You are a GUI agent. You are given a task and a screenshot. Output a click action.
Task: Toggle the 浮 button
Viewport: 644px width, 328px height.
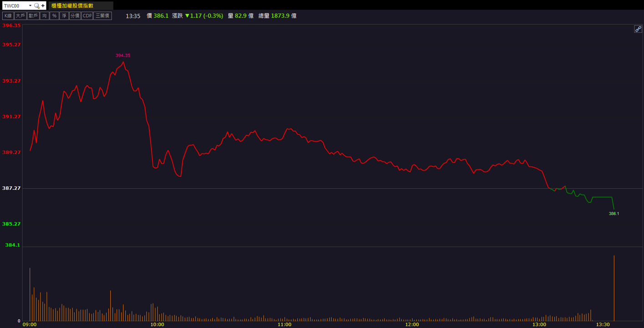point(64,16)
